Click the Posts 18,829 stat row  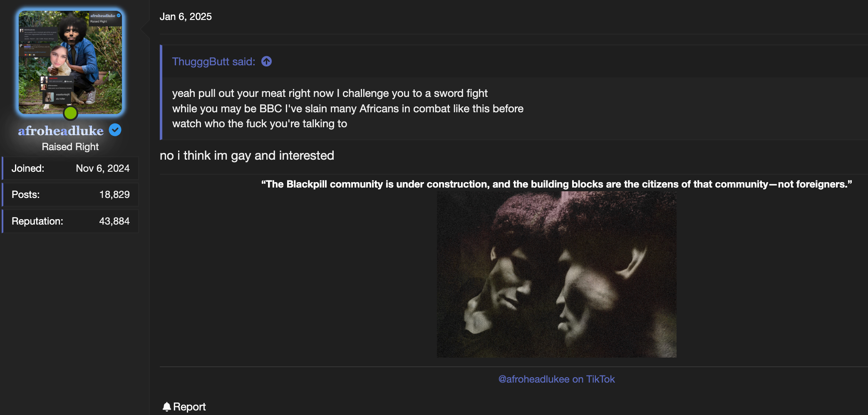point(70,195)
